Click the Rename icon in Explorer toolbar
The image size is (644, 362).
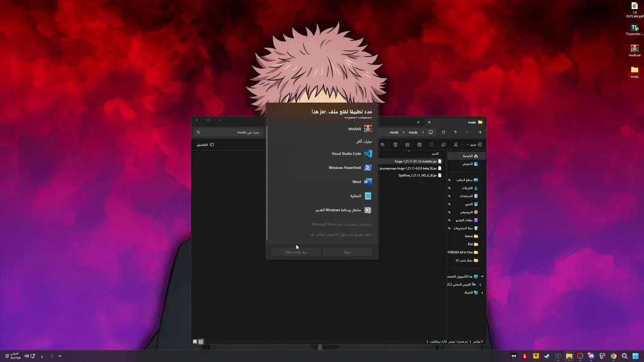419,145
